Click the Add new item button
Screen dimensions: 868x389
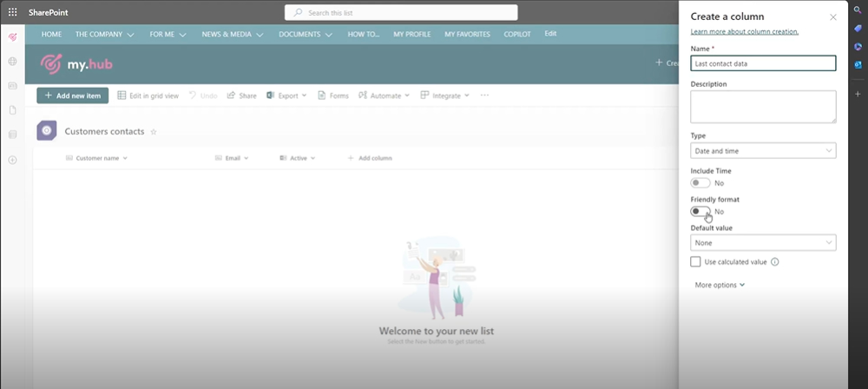coord(73,96)
